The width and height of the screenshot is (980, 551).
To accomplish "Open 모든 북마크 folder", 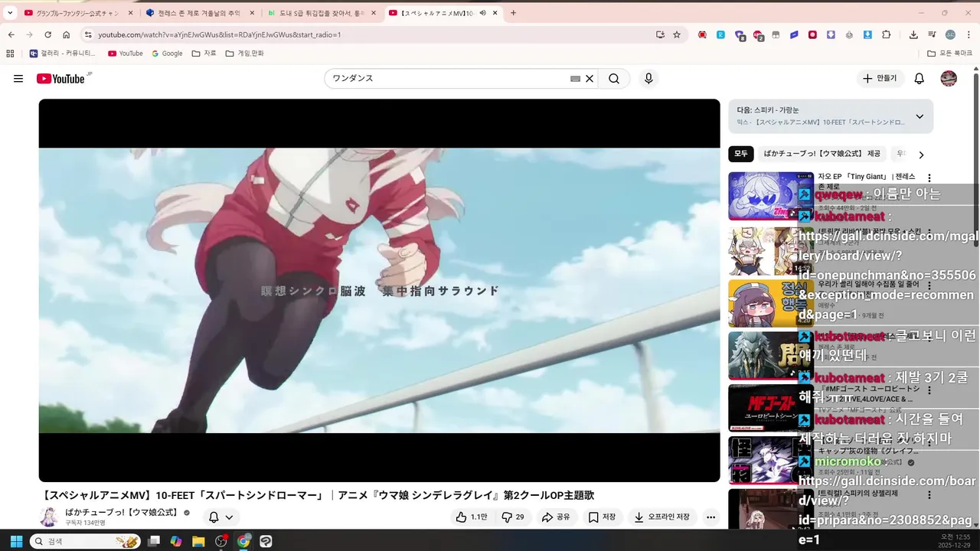I will tap(949, 54).
